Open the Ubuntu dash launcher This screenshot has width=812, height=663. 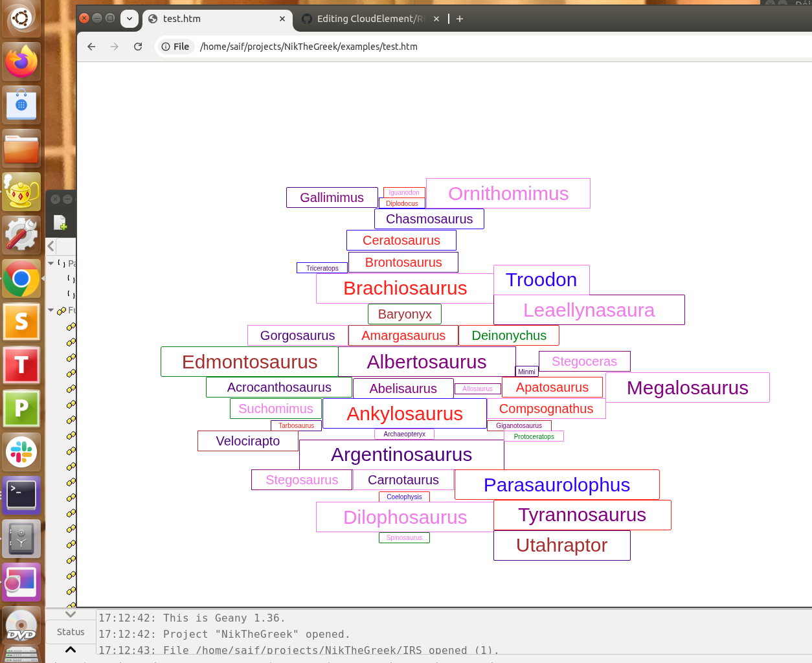tap(21, 18)
